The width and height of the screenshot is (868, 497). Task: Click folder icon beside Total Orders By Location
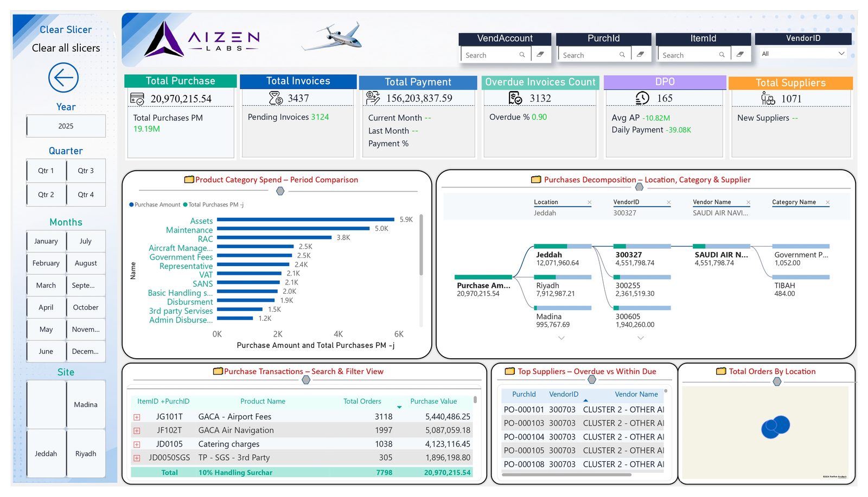[721, 371]
